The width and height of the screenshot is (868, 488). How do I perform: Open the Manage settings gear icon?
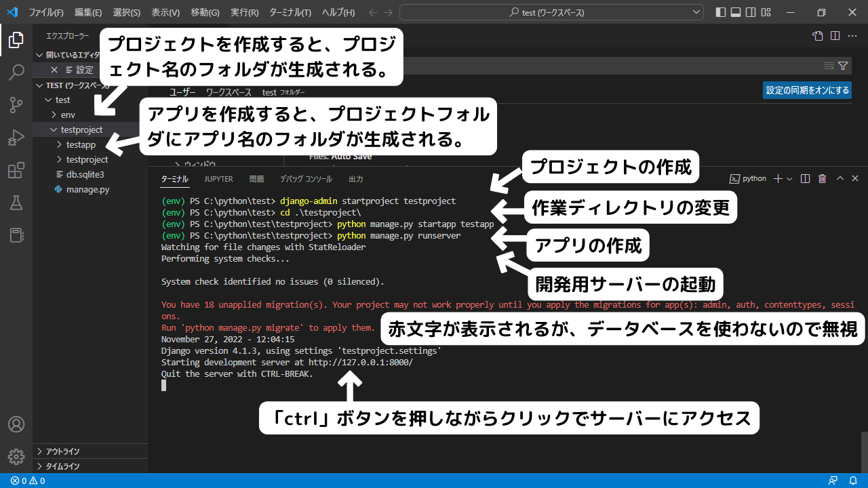coord(15,456)
